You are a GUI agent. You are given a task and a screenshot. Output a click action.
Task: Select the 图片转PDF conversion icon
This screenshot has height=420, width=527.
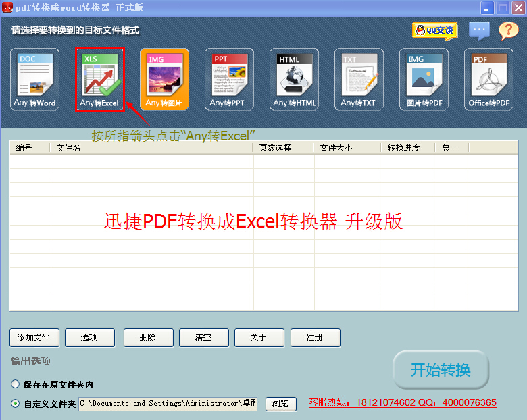point(424,79)
